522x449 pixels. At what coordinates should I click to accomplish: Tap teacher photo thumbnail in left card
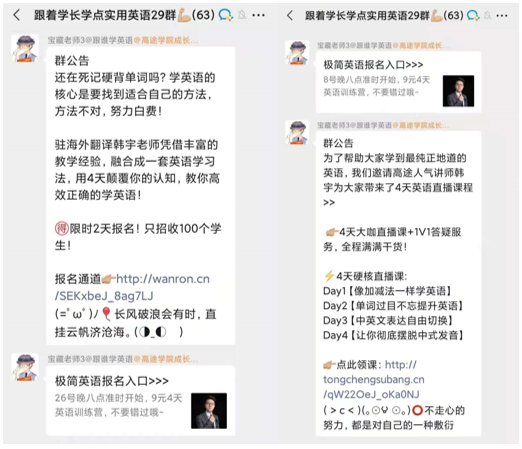click(209, 411)
